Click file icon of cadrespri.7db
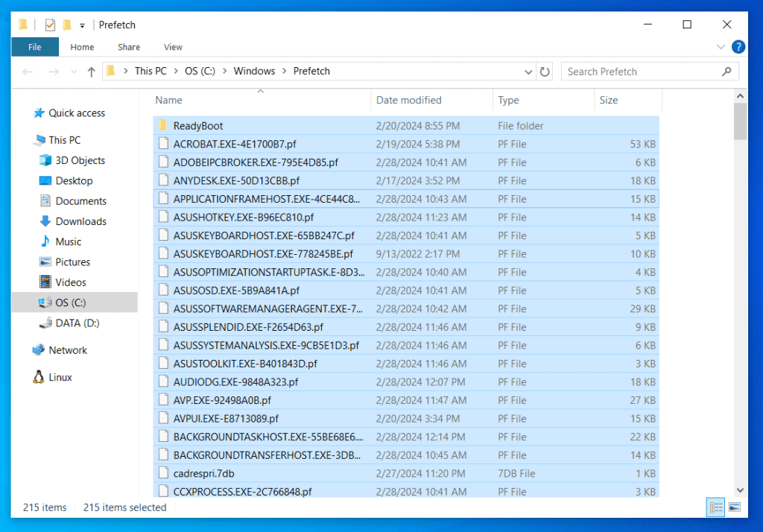763x532 pixels. click(163, 474)
